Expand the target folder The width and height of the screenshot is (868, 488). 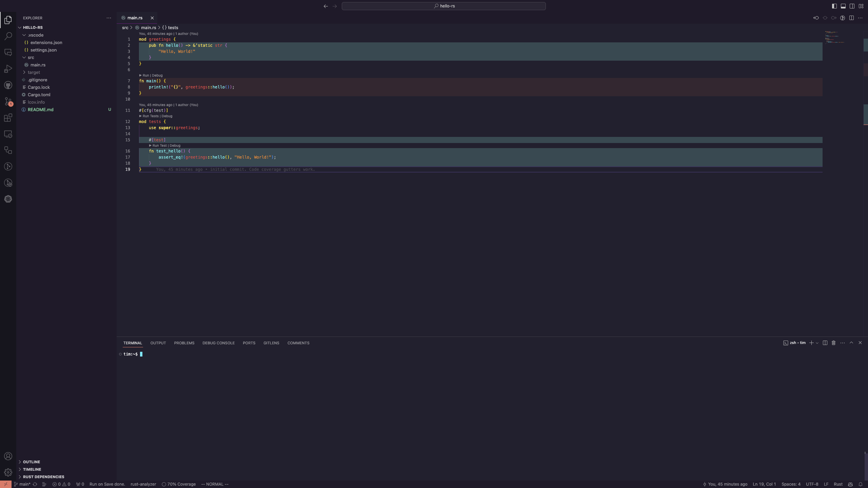(x=34, y=72)
